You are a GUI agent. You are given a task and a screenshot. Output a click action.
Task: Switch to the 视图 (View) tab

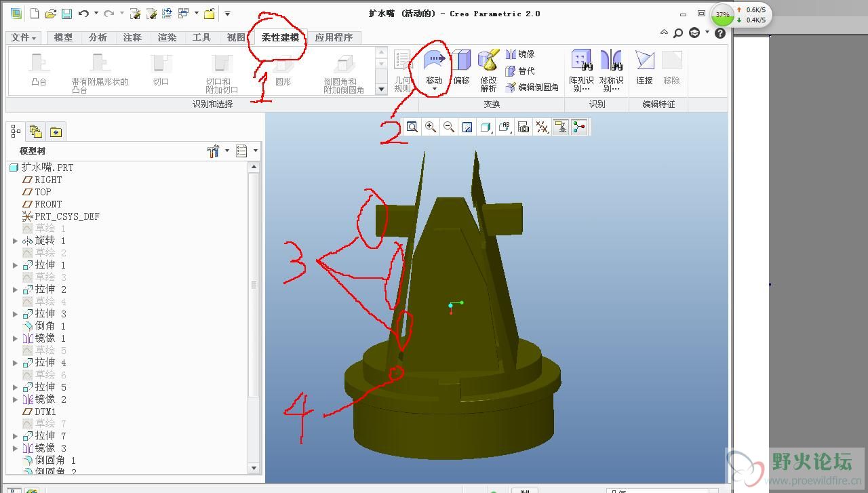[236, 38]
